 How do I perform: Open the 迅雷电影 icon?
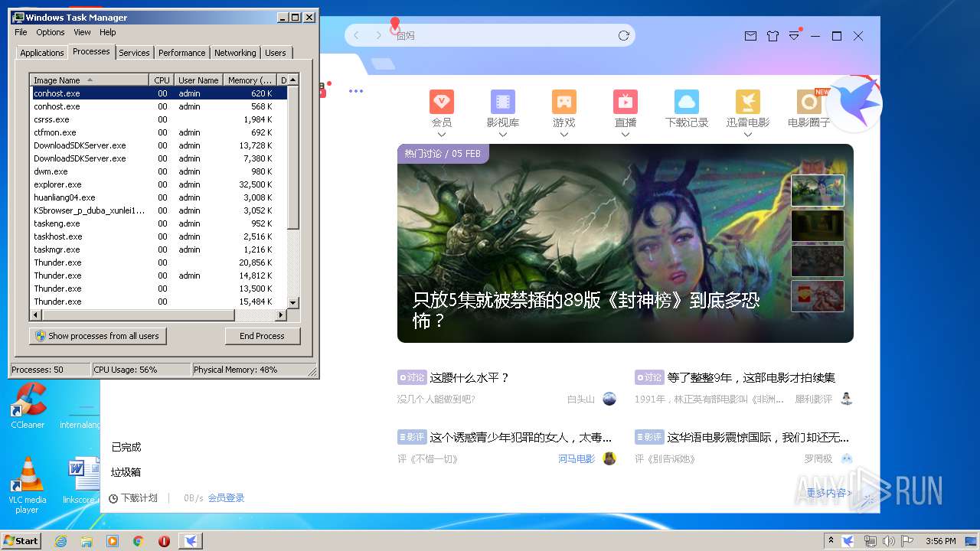[x=748, y=102]
